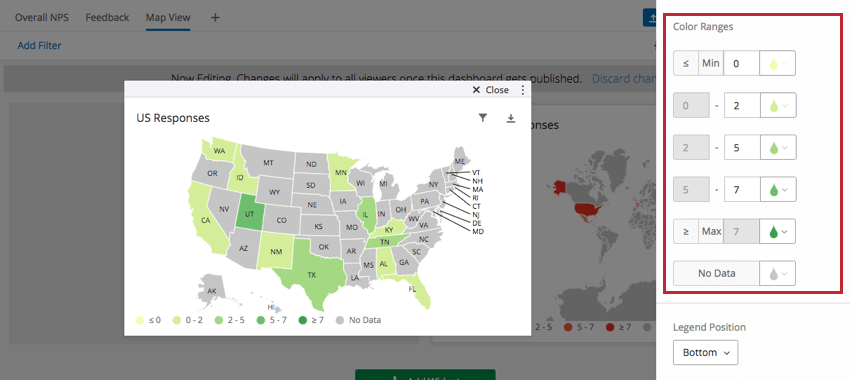
Task: Download the US Responses widget data
Action: 510,118
